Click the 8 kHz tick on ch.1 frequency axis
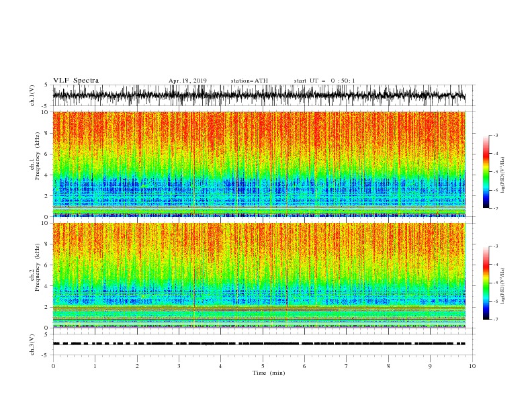This screenshot has width=532, height=411. pos(46,133)
